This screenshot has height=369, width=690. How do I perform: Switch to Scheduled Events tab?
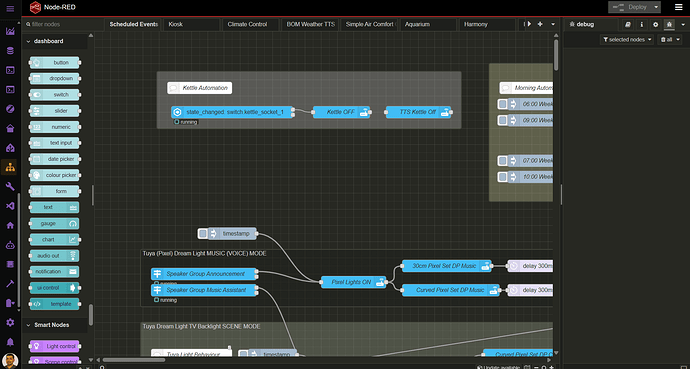(x=133, y=24)
